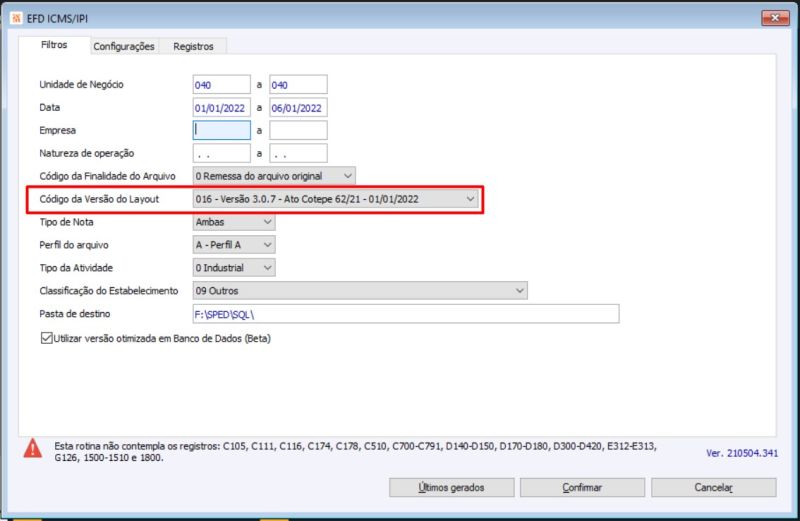
Task: Click the Tipo de Nota label
Action: tap(66, 222)
